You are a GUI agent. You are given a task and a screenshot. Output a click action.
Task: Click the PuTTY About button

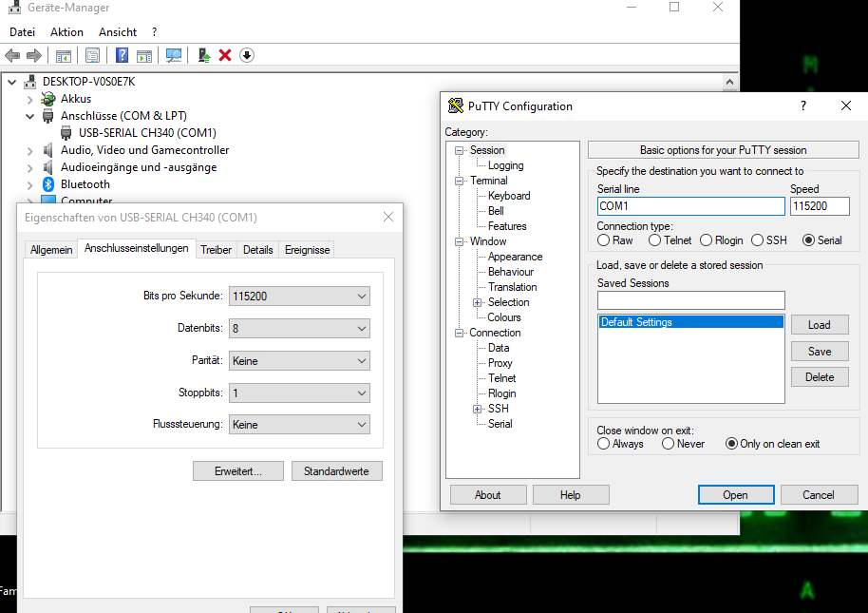[x=488, y=495]
